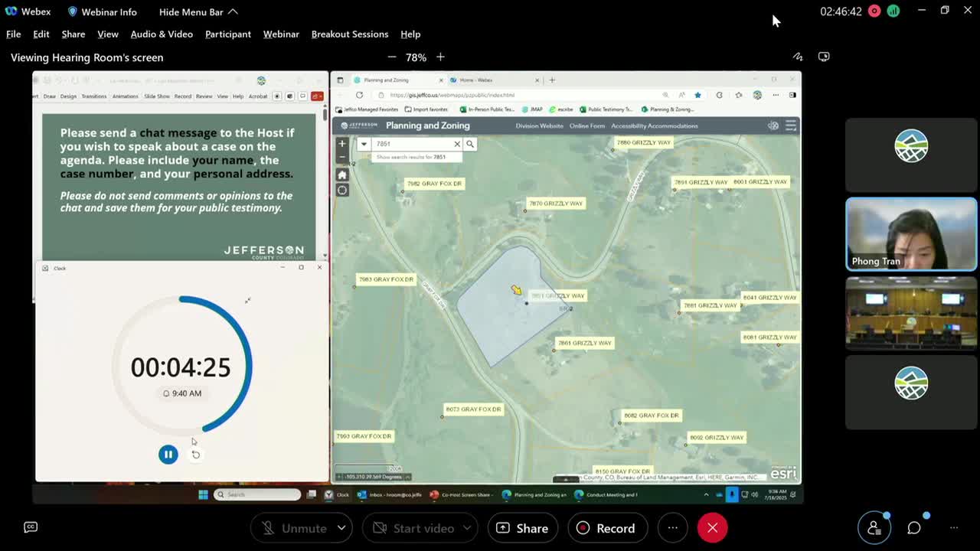Open the Breakout Sessions menu
The width and height of the screenshot is (980, 551).
pos(349,34)
